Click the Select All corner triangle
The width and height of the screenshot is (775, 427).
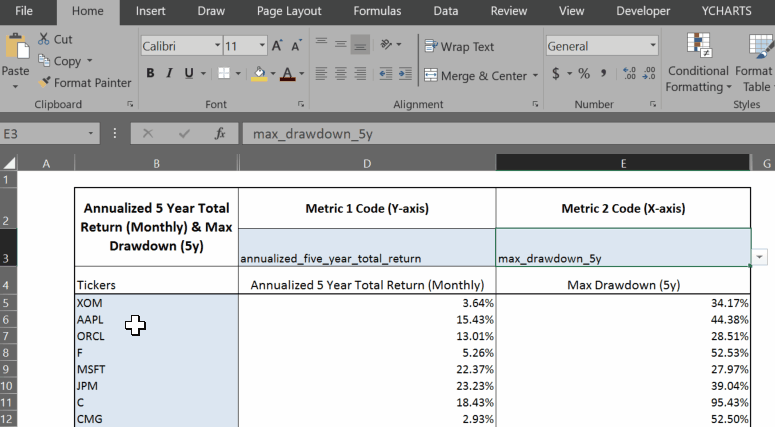[x=9, y=163]
